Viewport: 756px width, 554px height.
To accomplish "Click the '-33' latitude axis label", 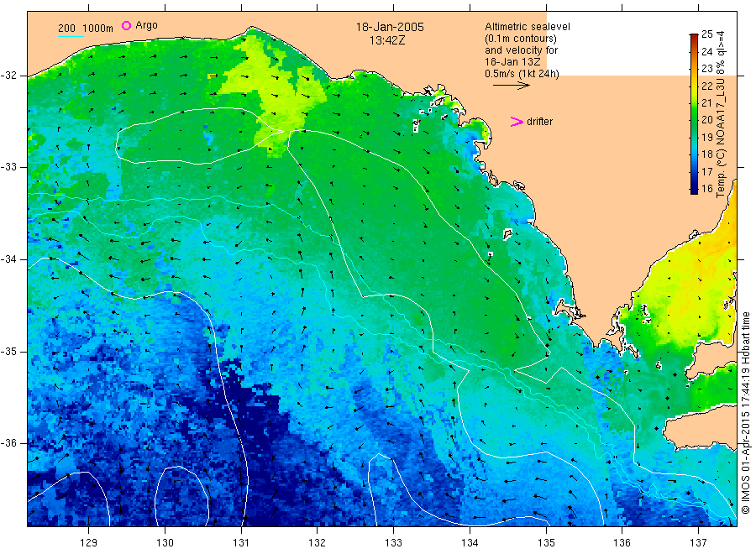I will [8, 167].
